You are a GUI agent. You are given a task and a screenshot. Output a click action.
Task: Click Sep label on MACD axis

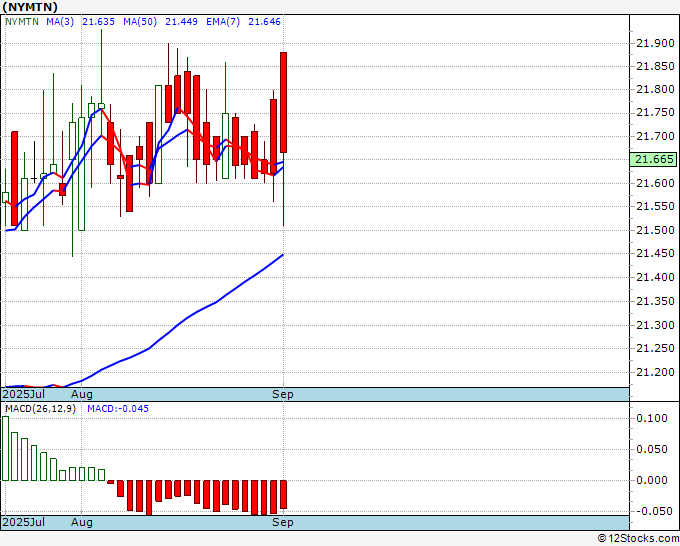point(283,522)
